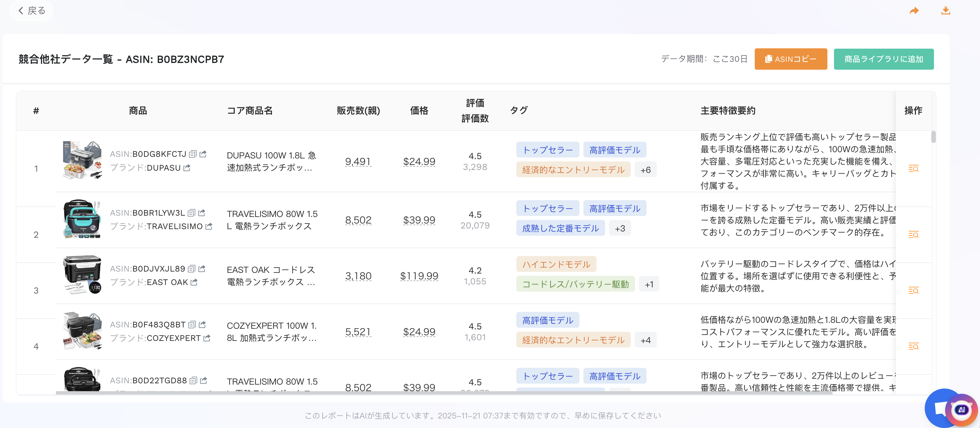Copy ASIN B0DG8KFCTJ with copy icon

(193, 154)
